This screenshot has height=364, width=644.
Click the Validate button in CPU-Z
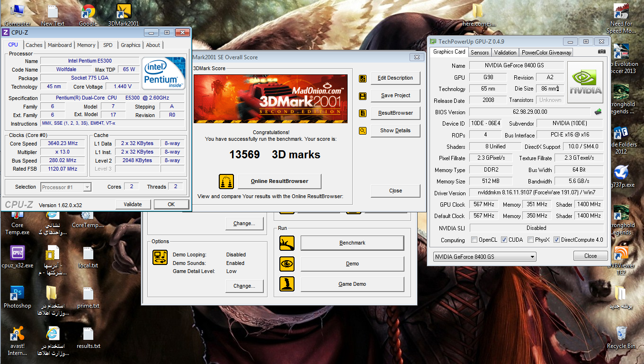[x=133, y=204]
